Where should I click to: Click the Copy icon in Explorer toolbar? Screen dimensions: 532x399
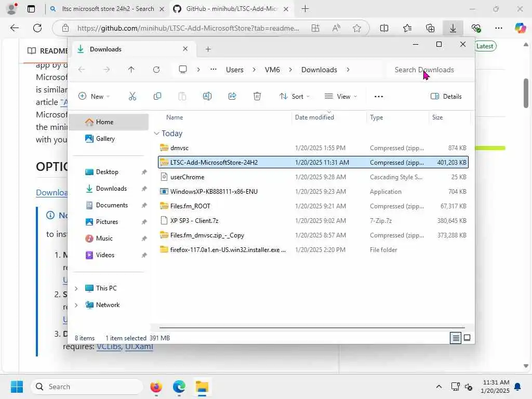pyautogui.click(x=157, y=96)
